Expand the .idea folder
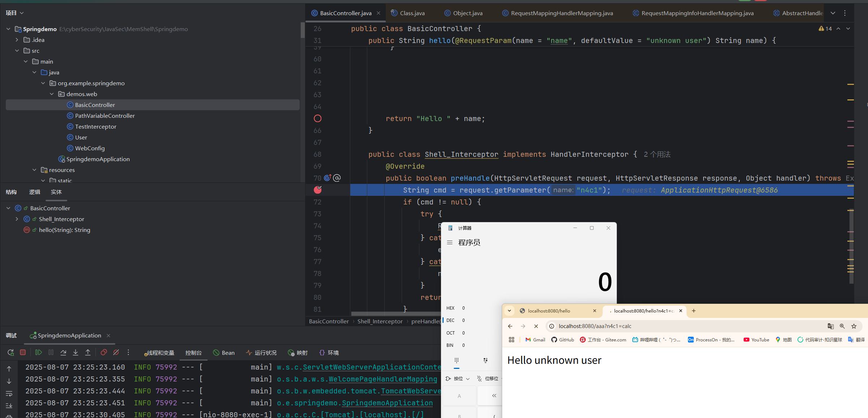The image size is (868, 418). click(17, 40)
